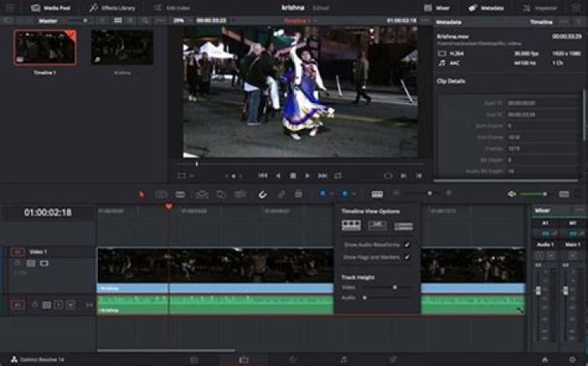Open the Fairlight music note page button
588x366 pixels.
pos(343,360)
